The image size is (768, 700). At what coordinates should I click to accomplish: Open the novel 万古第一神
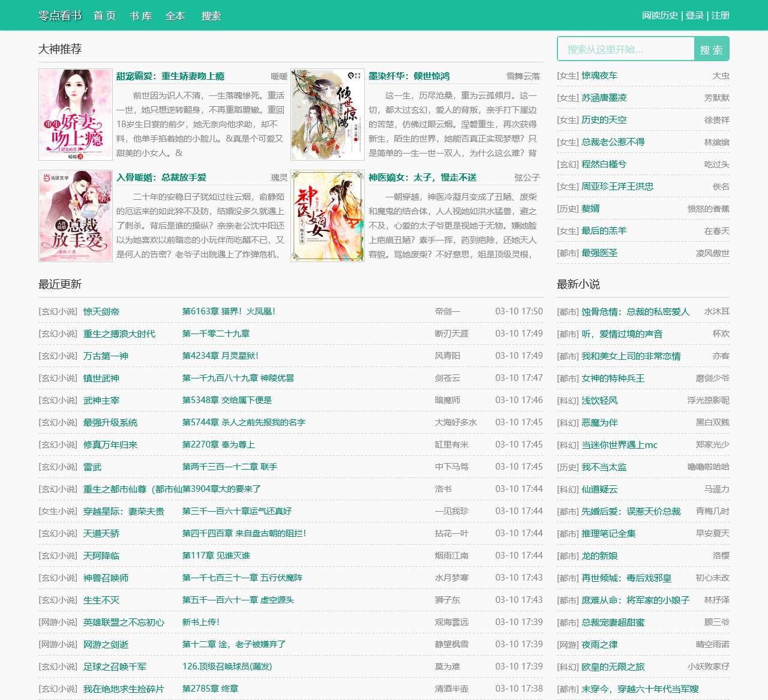(106, 356)
